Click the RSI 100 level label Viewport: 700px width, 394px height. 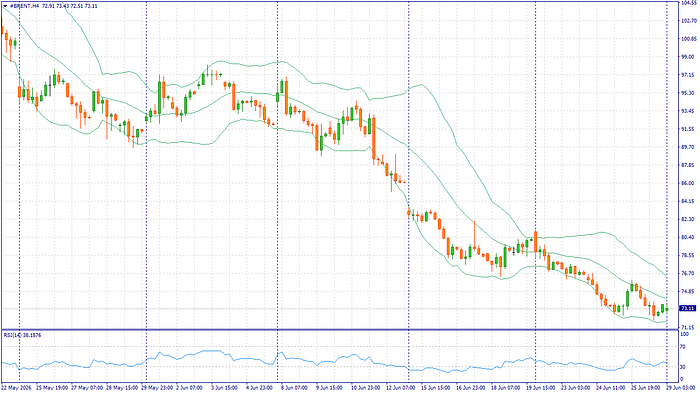[685, 334]
